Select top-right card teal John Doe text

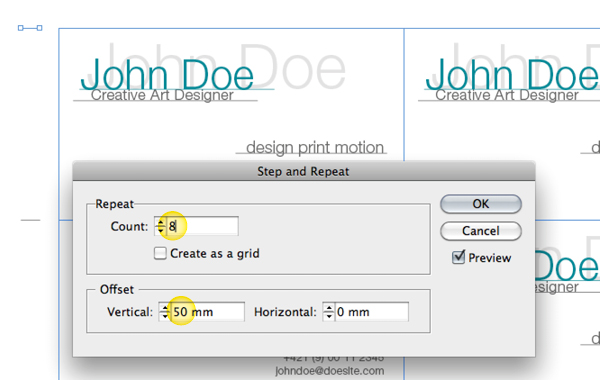(512, 75)
